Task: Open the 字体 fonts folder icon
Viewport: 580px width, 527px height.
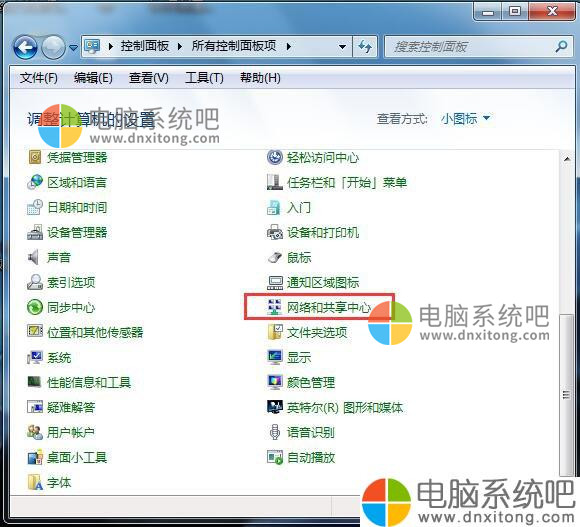Action: tap(35, 482)
